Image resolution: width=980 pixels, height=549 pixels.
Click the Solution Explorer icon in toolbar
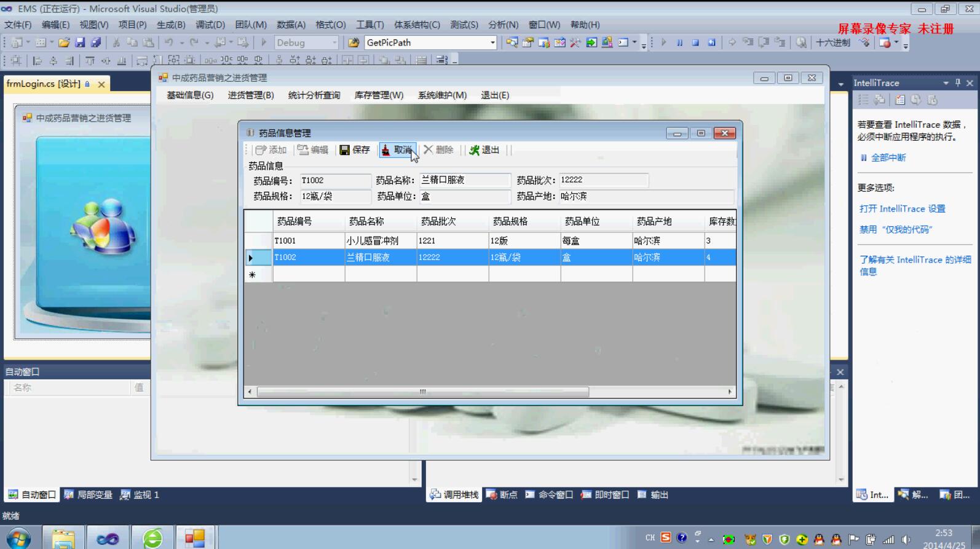tap(512, 42)
